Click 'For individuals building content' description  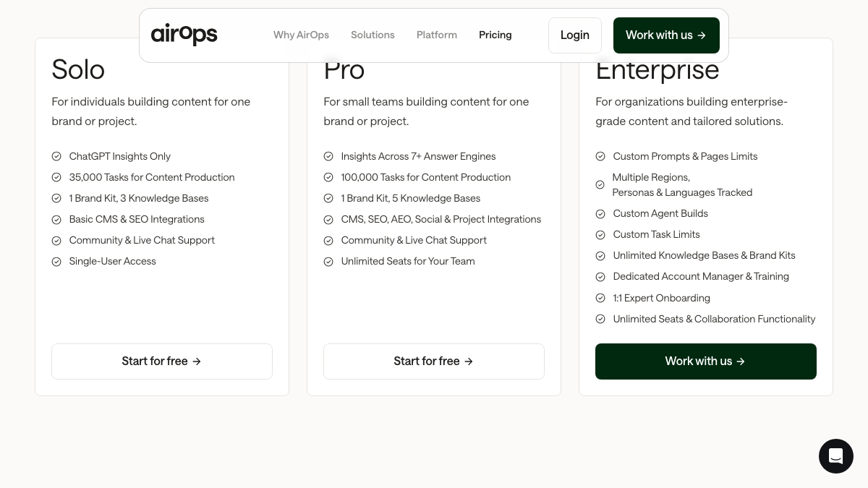151,111
